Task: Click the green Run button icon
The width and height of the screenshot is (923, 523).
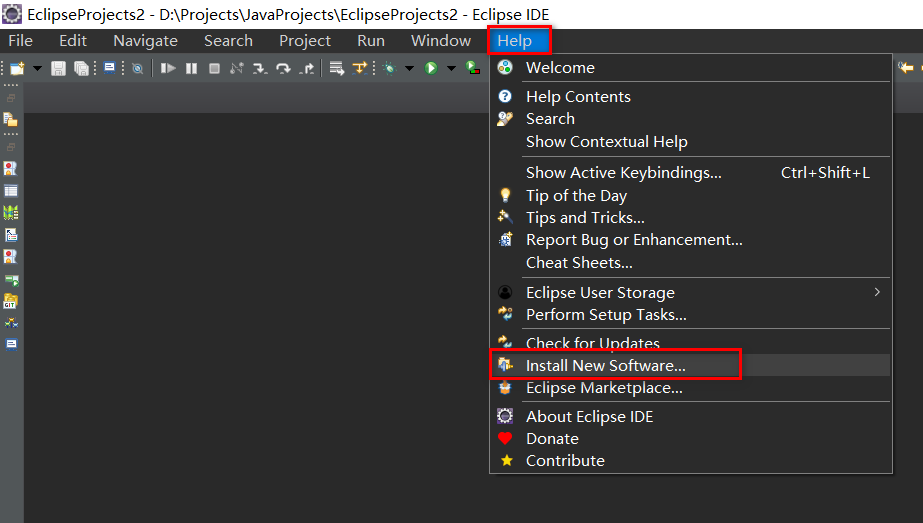Action: tap(431, 68)
